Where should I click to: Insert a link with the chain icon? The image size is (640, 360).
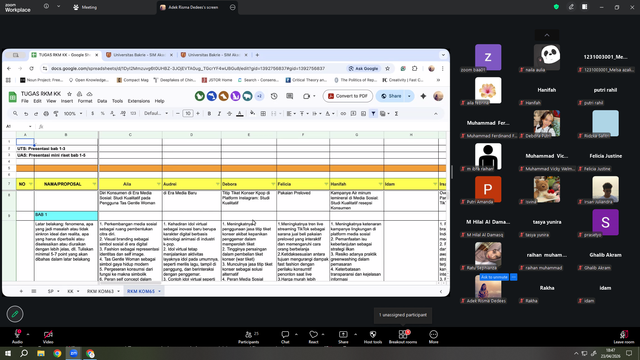(343, 113)
